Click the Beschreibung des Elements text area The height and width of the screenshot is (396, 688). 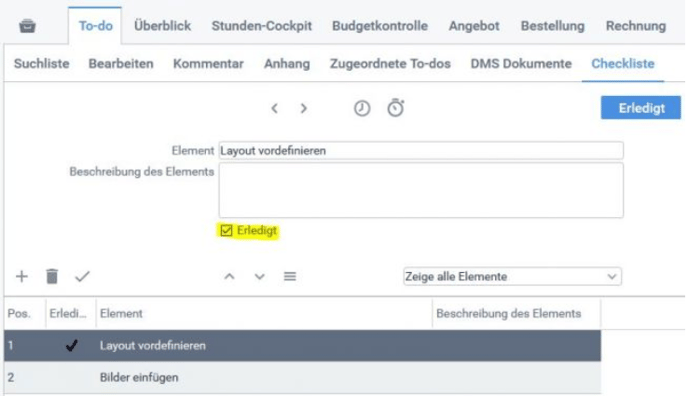(x=421, y=190)
